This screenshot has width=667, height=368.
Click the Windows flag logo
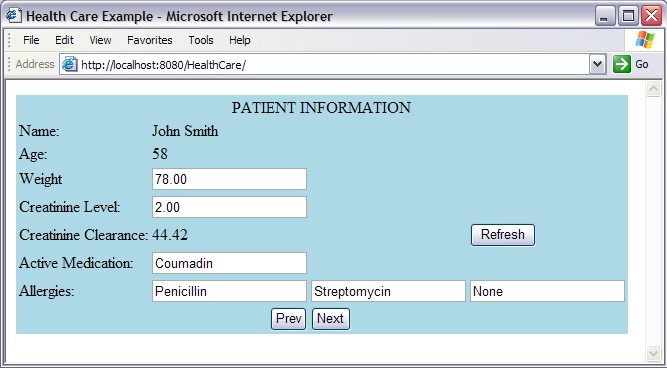[644, 40]
